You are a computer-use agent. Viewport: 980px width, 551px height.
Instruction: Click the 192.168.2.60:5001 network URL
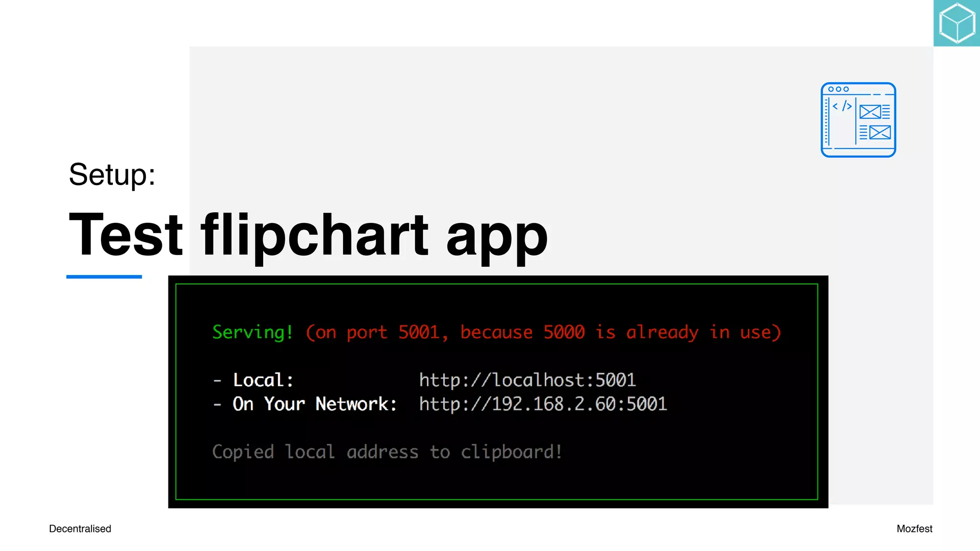pos(543,404)
